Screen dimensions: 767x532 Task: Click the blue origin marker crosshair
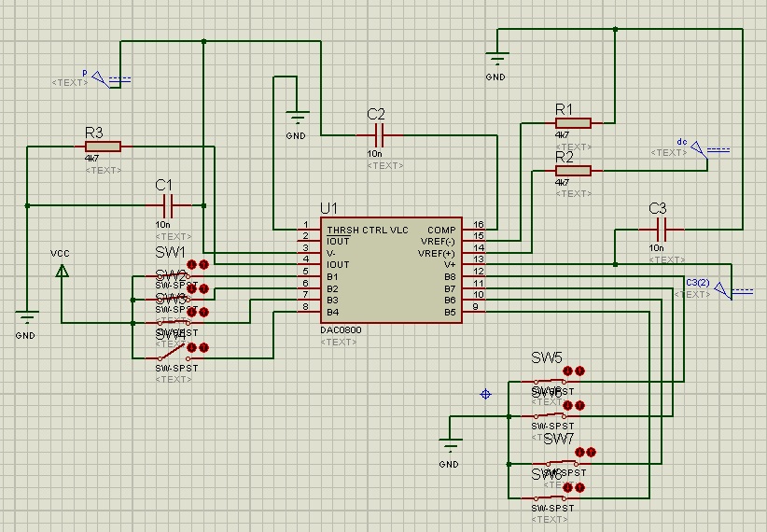[485, 394]
